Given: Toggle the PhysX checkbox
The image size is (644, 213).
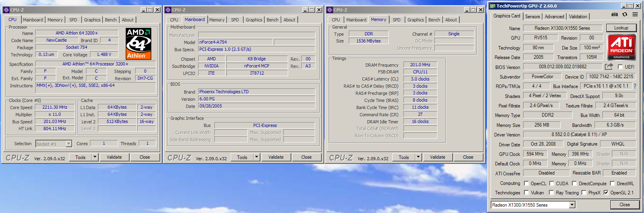Looking at the screenshot, I should [583, 193].
